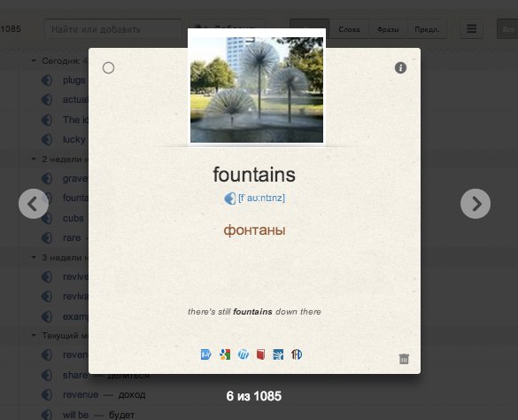This screenshot has width=518, height=420.
Task: Open the blue sunburst dictionary icon
Action: point(278,354)
